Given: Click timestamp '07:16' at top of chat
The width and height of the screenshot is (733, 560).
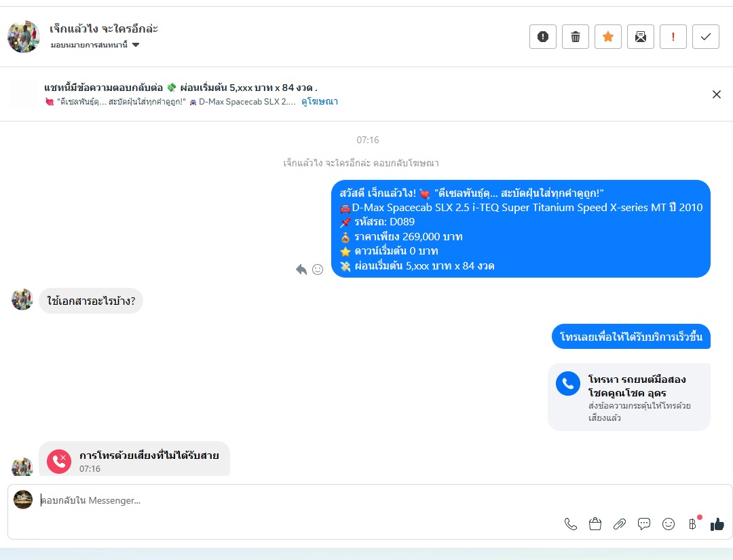Looking at the screenshot, I should [x=367, y=140].
